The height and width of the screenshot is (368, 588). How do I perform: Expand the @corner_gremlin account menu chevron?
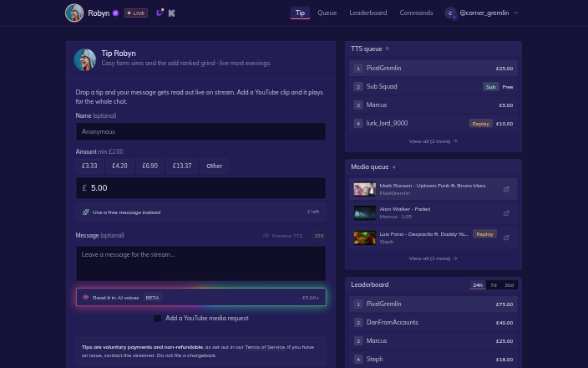pos(515,13)
